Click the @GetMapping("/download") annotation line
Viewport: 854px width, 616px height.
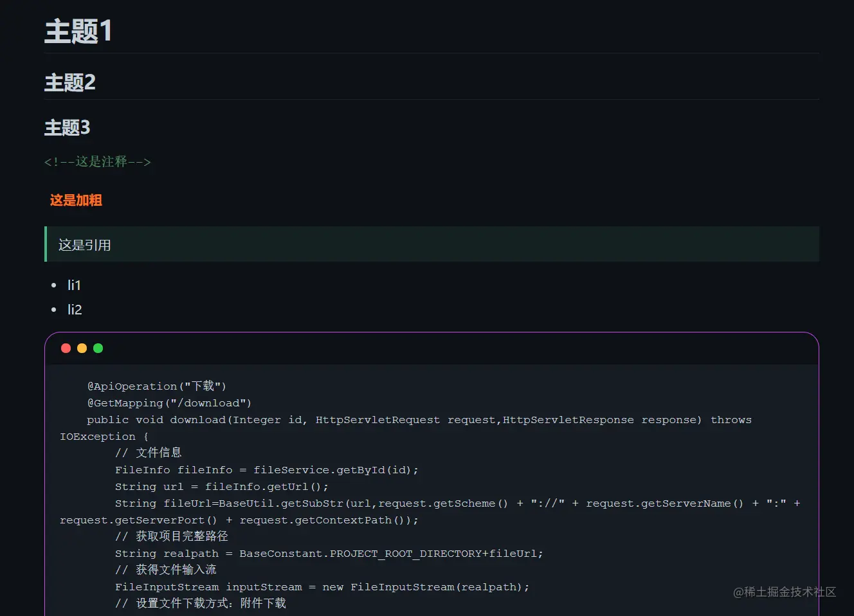pos(169,403)
